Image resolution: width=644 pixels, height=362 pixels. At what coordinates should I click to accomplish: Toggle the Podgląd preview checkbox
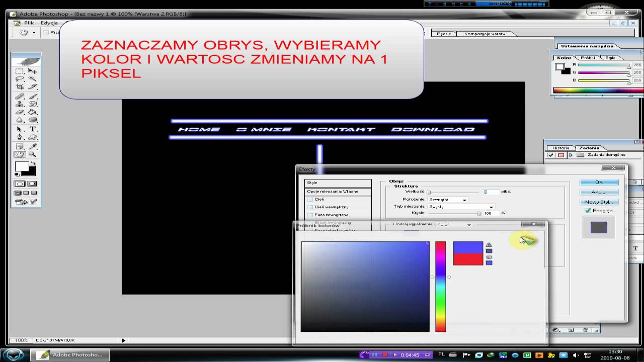pos(588,211)
